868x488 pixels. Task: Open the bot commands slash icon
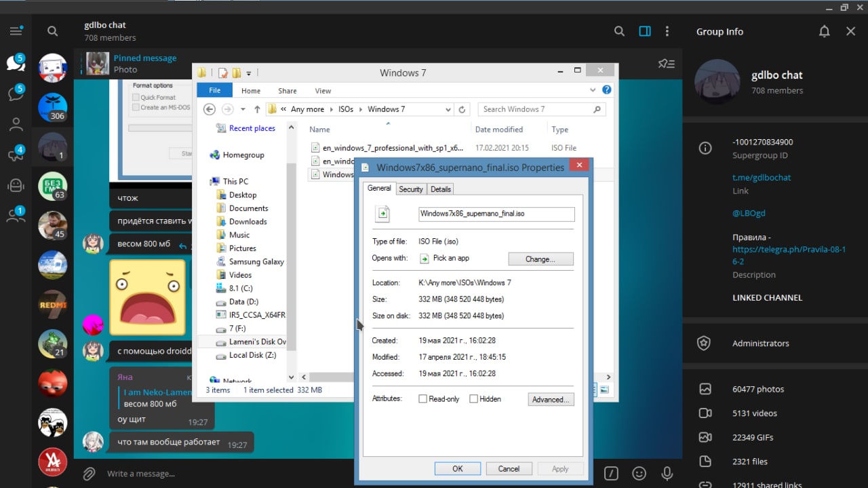(x=611, y=473)
